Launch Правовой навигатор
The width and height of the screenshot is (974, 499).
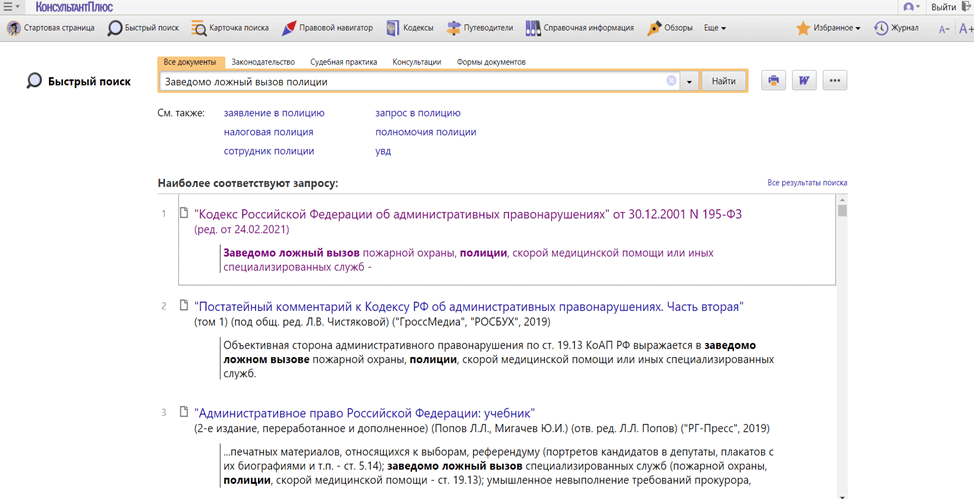(x=327, y=28)
